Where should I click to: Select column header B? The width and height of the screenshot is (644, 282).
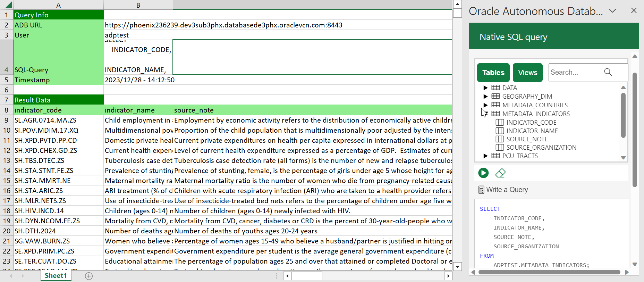[138, 5]
